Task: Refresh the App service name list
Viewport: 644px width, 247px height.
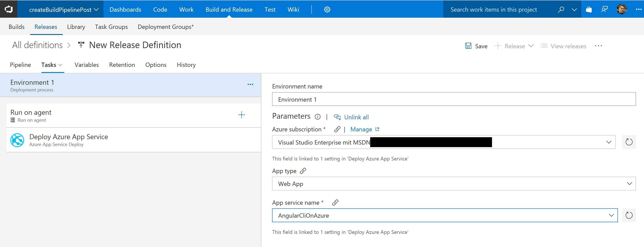Action: click(629, 216)
